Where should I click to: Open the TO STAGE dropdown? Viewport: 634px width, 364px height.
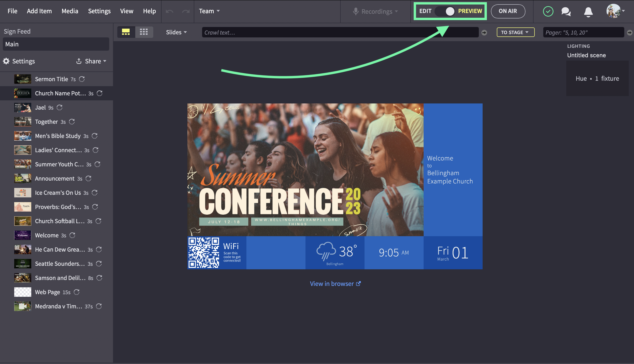click(x=515, y=32)
